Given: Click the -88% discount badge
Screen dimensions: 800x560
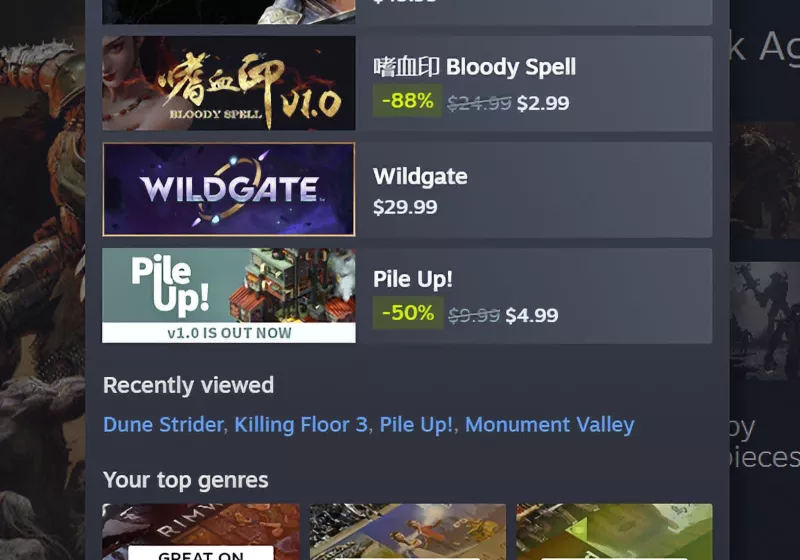Looking at the screenshot, I should click(407, 100).
